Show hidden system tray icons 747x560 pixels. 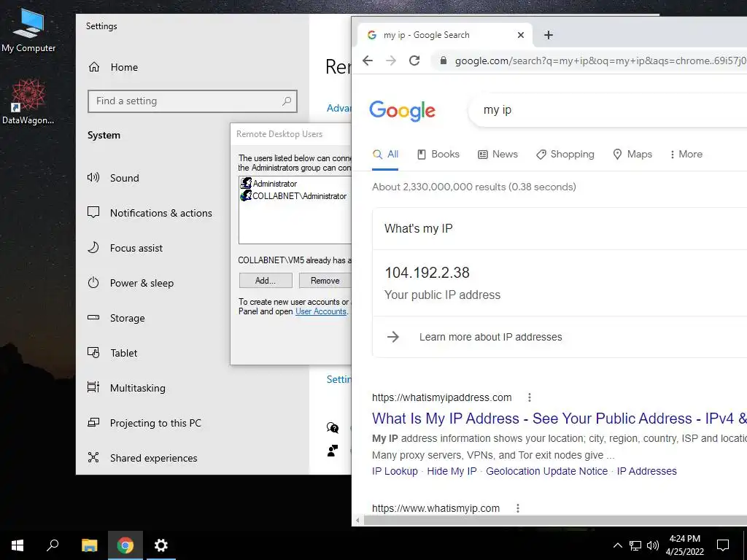617,545
